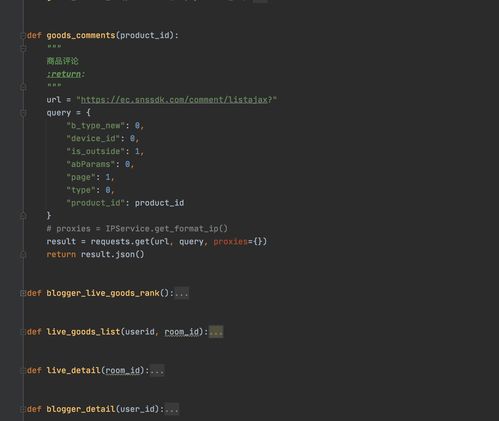Expand folded ellipsis after blogger_detail
Screen dimensions: 499x421
(172, 409)
